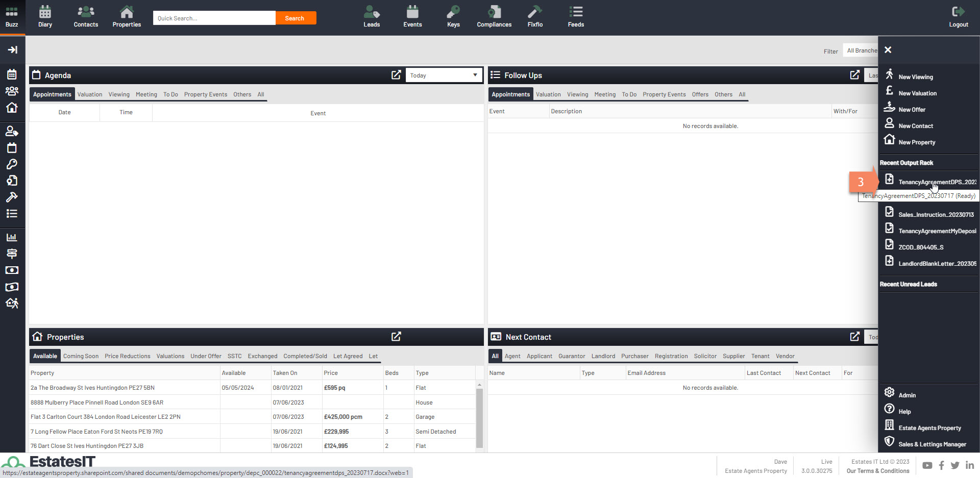The height and width of the screenshot is (478, 980).
Task: Switch to Valuation tab in Agenda
Action: 90,94
